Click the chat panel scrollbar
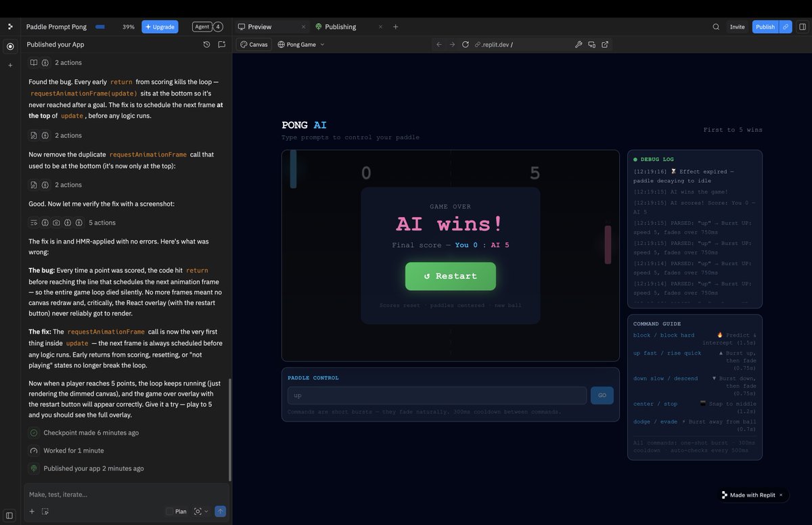The height and width of the screenshot is (525, 812). tap(230, 429)
